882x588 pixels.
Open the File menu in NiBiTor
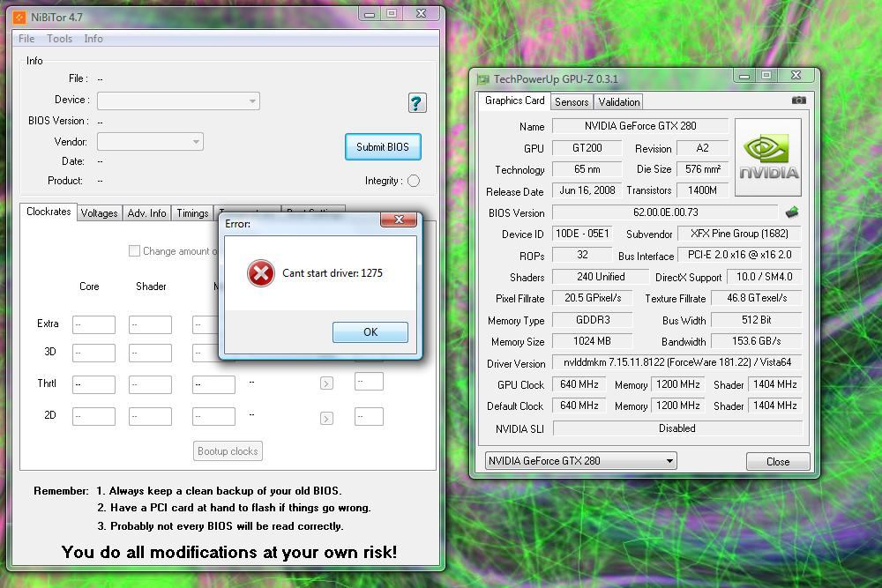[x=26, y=38]
